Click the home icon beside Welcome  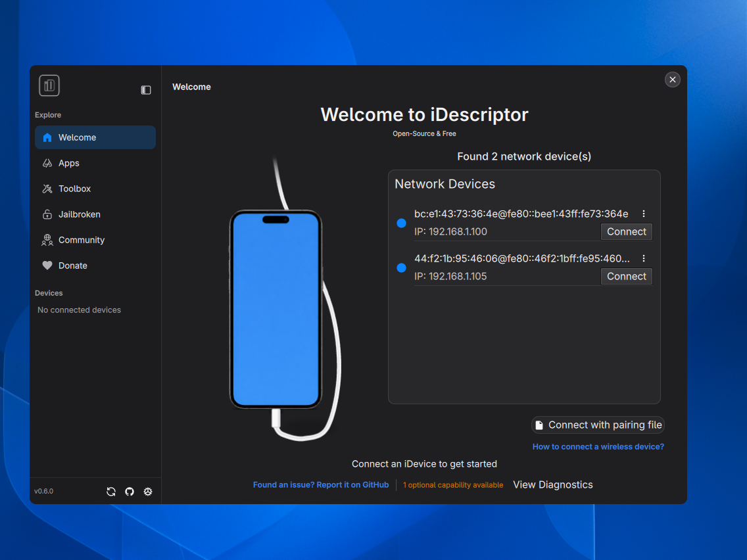point(47,137)
